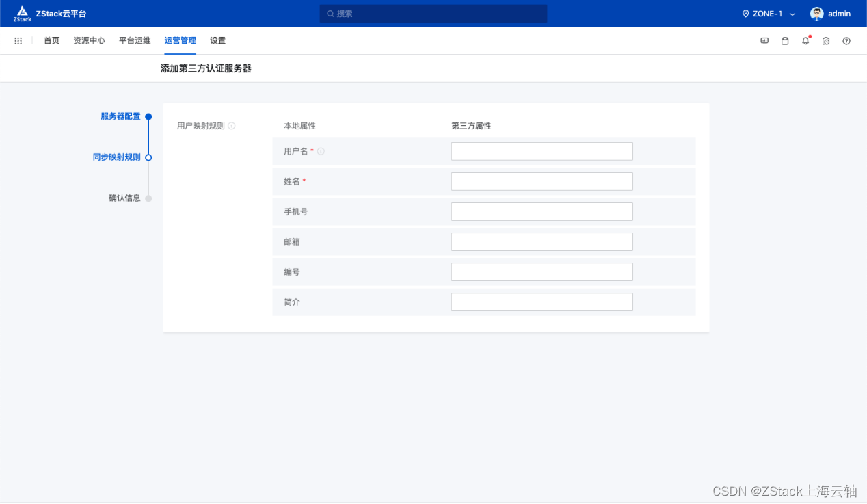Switch to the 资源中心 menu

click(89, 40)
